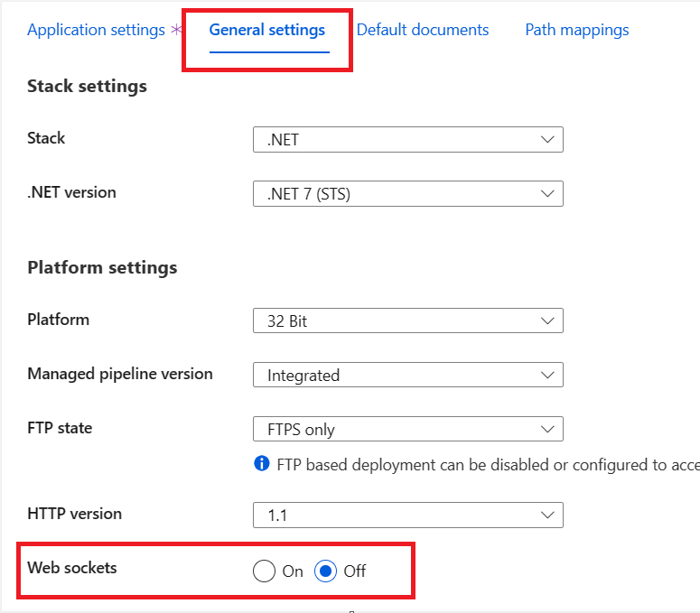700x613 pixels.
Task: Open the dropdown showing 32 Bit
Action: [x=408, y=320]
